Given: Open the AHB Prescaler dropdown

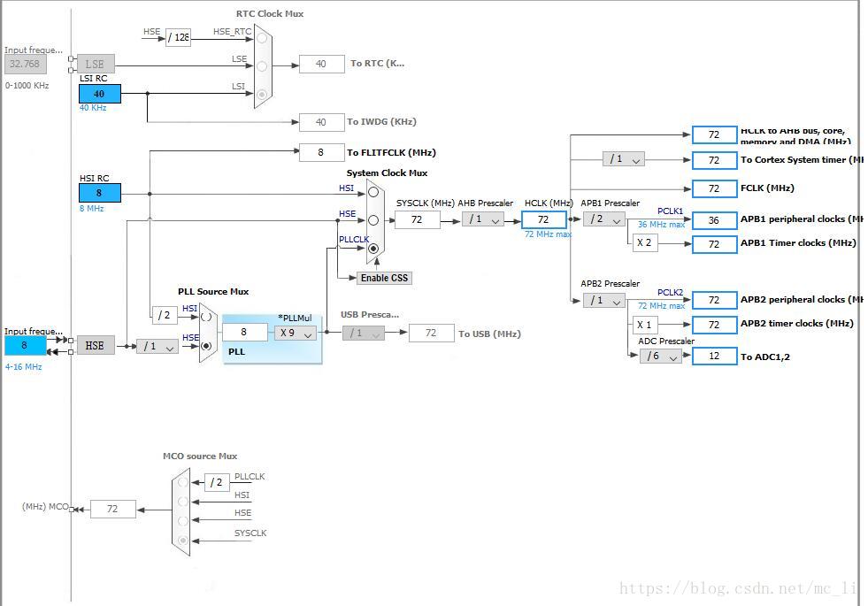Looking at the screenshot, I should [483, 219].
